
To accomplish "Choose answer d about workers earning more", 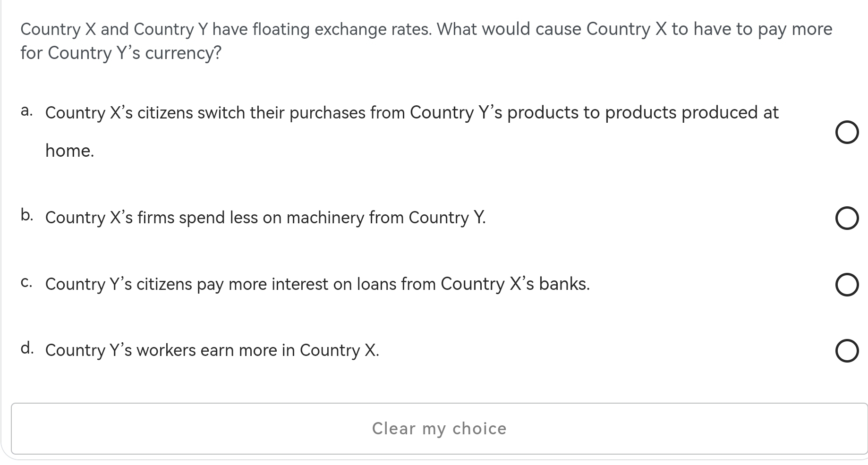I will [847, 351].
